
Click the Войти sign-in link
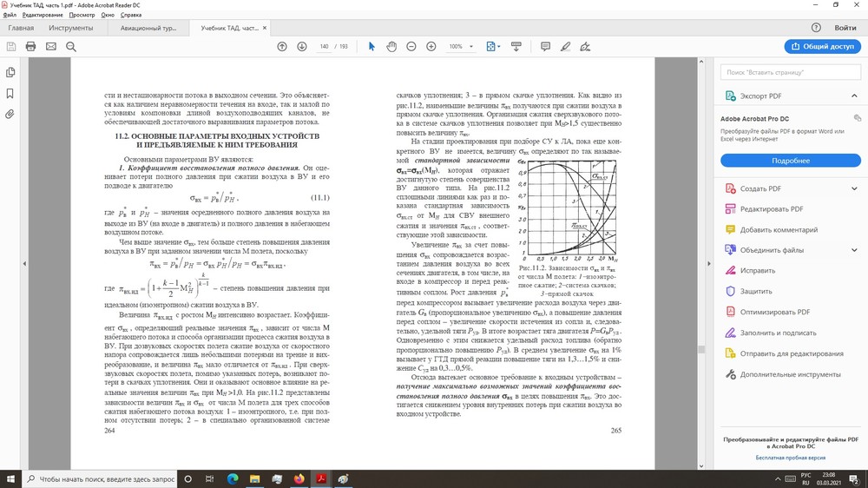845,28
